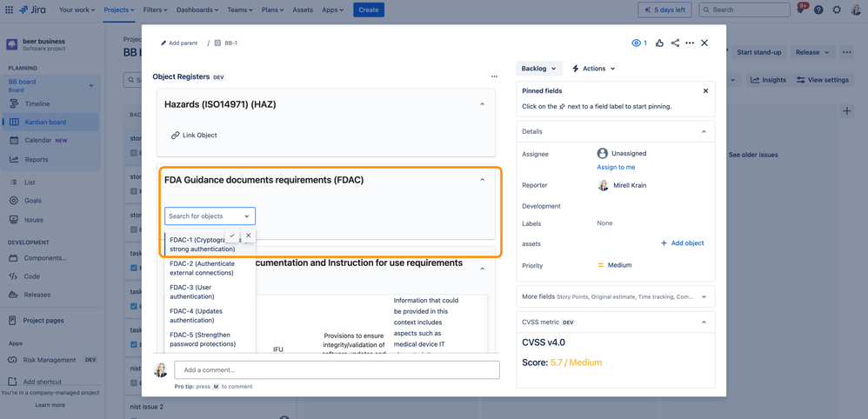Dismiss the Pinned fields panel

[706, 90]
